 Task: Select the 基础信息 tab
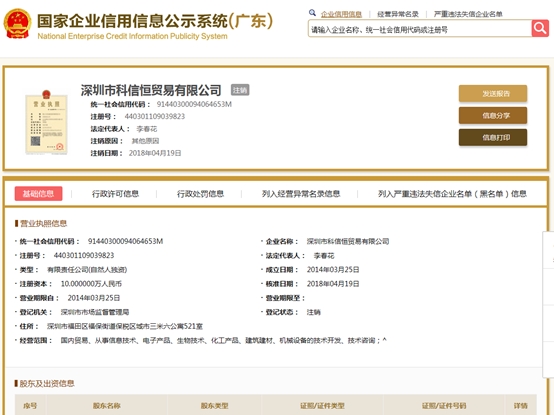click(x=39, y=194)
